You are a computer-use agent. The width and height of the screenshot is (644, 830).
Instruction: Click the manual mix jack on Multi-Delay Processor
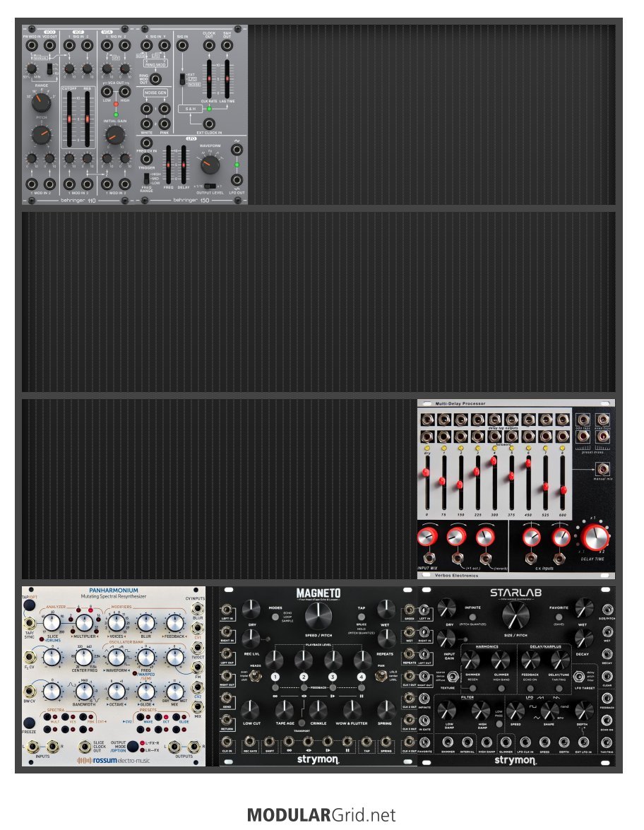click(x=602, y=469)
